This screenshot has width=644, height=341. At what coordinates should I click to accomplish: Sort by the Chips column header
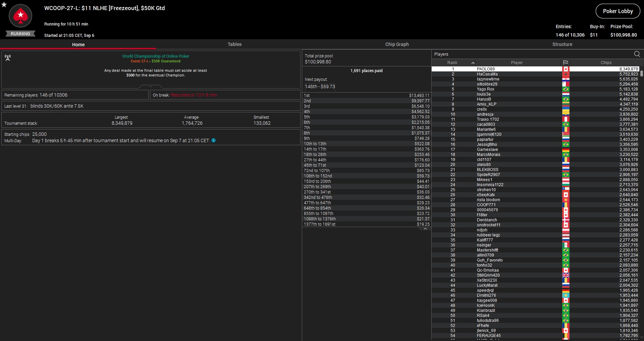(x=606, y=63)
